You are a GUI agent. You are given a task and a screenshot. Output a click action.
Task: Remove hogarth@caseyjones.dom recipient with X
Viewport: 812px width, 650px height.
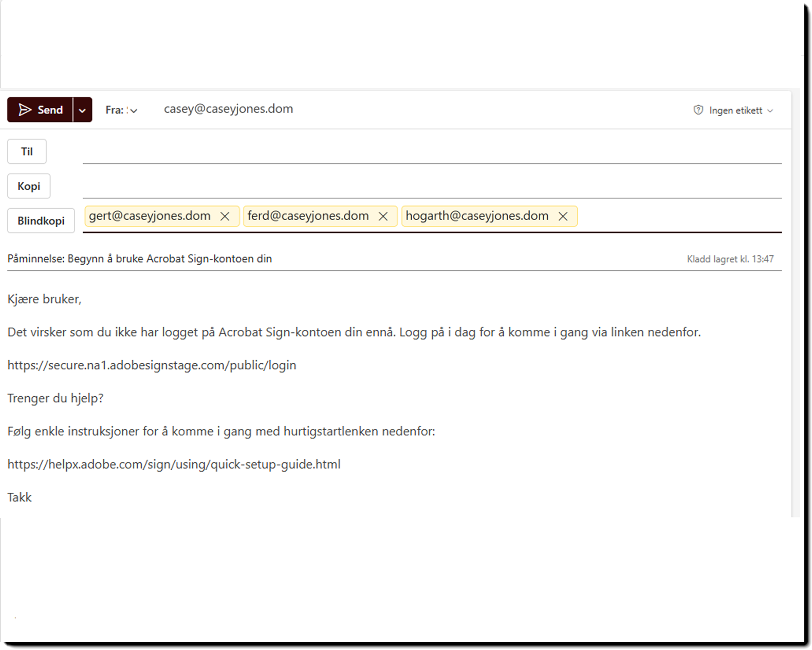tap(563, 216)
